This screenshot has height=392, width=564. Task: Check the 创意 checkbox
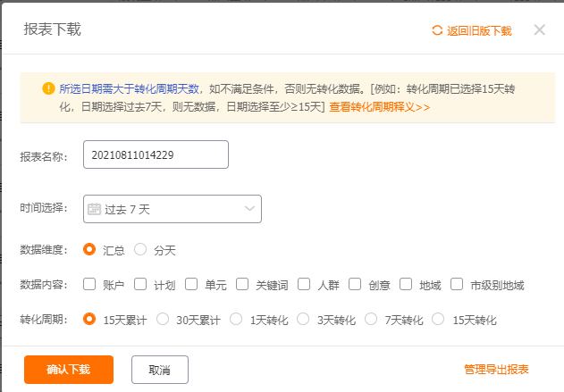[x=355, y=284]
